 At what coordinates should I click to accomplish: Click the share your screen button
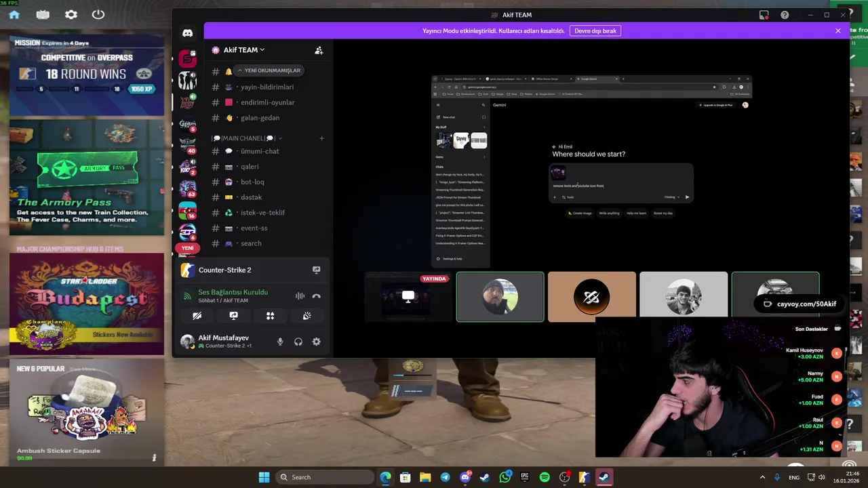233,316
